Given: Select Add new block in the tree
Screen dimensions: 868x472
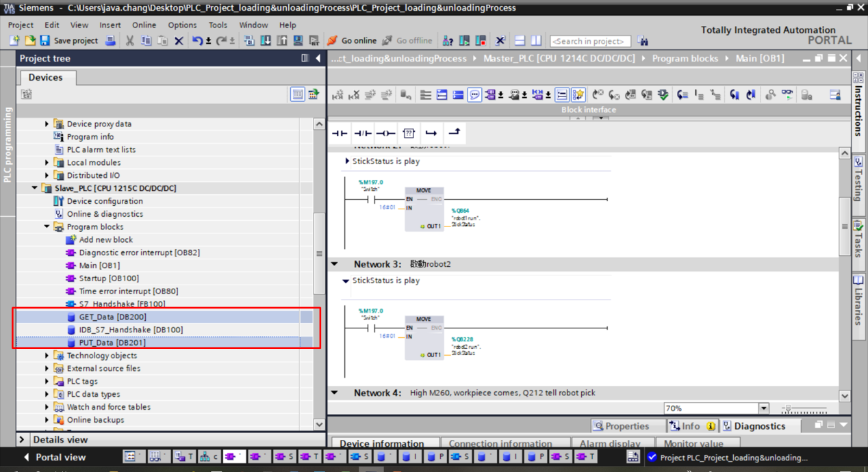Looking at the screenshot, I should point(99,240).
